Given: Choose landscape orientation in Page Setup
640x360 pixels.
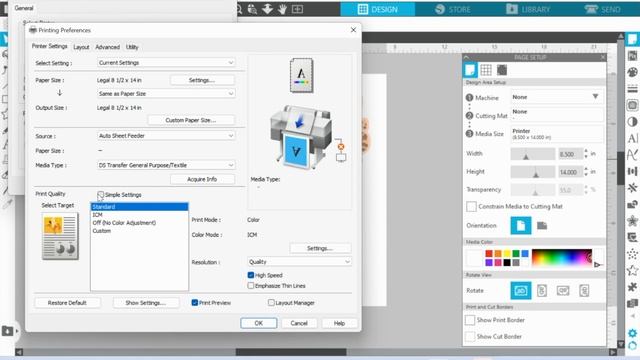Looking at the screenshot, I should click(x=542, y=225).
